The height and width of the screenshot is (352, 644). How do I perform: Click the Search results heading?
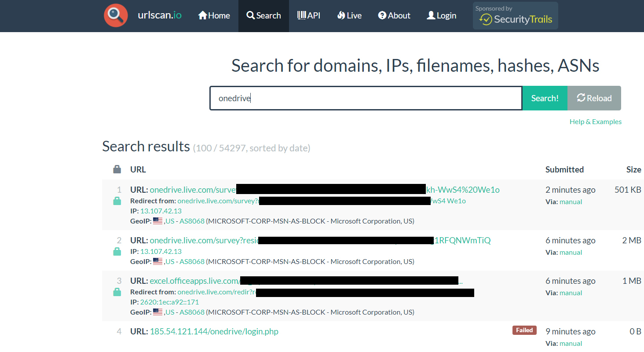pos(146,147)
